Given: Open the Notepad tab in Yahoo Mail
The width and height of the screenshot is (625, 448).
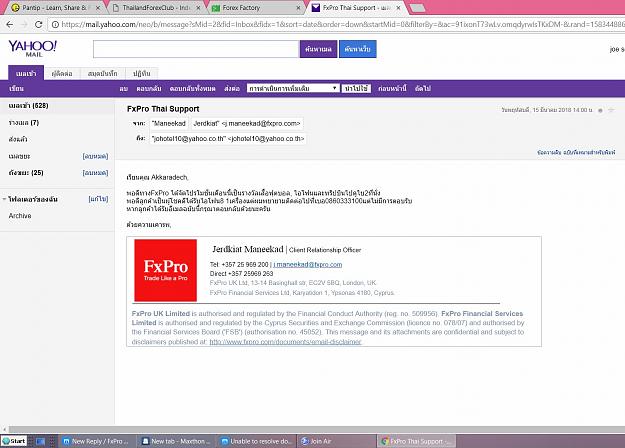Looking at the screenshot, I should (102, 73).
